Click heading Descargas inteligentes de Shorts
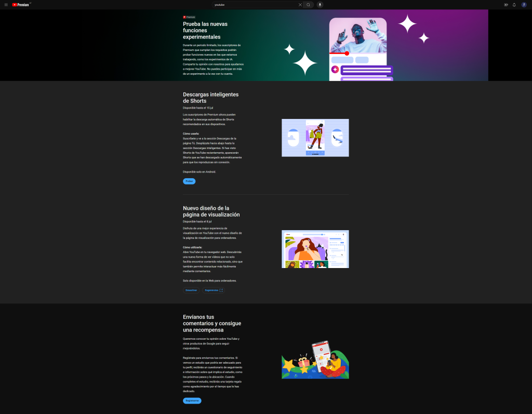 tap(211, 98)
